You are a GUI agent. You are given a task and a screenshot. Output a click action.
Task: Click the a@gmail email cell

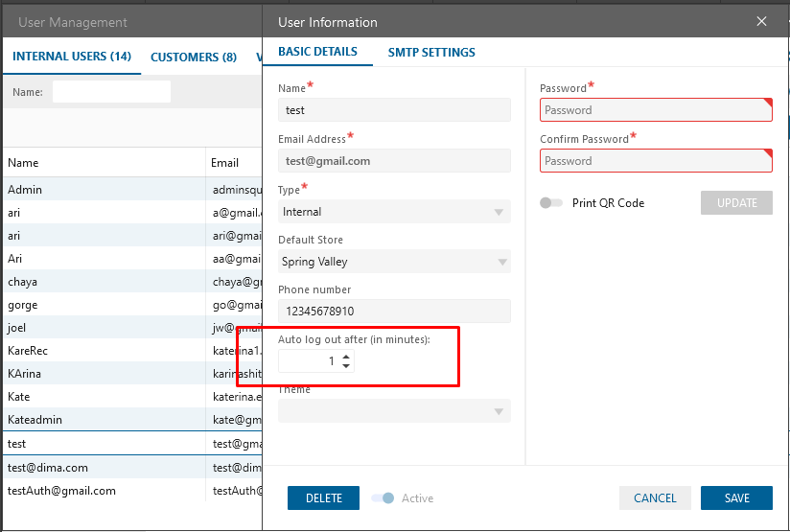[236, 213]
